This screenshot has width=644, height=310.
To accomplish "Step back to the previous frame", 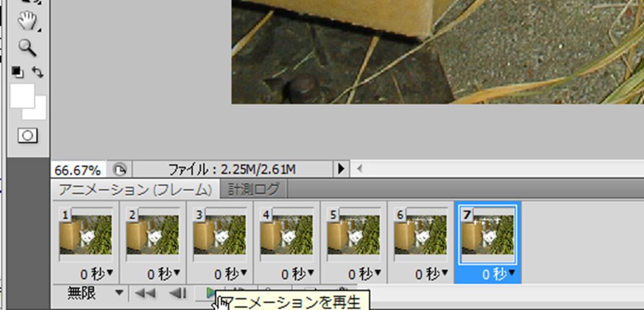I will click(x=178, y=293).
